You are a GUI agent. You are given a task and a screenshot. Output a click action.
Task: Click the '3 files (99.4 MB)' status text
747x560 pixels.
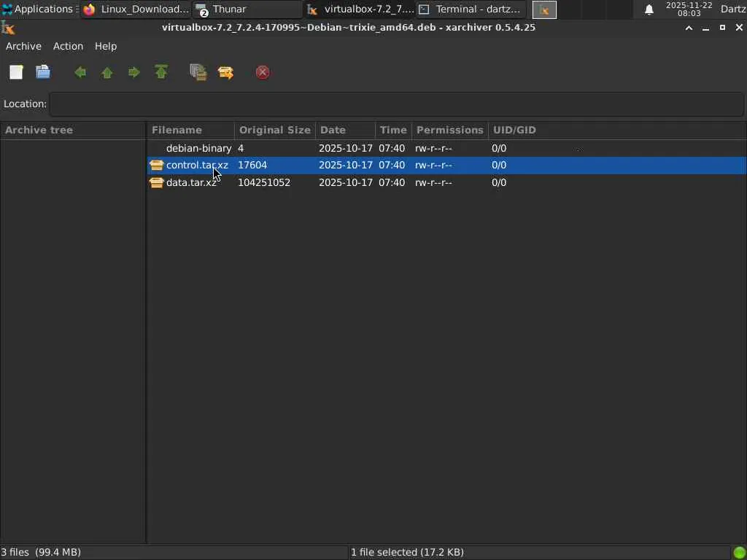[41, 553]
